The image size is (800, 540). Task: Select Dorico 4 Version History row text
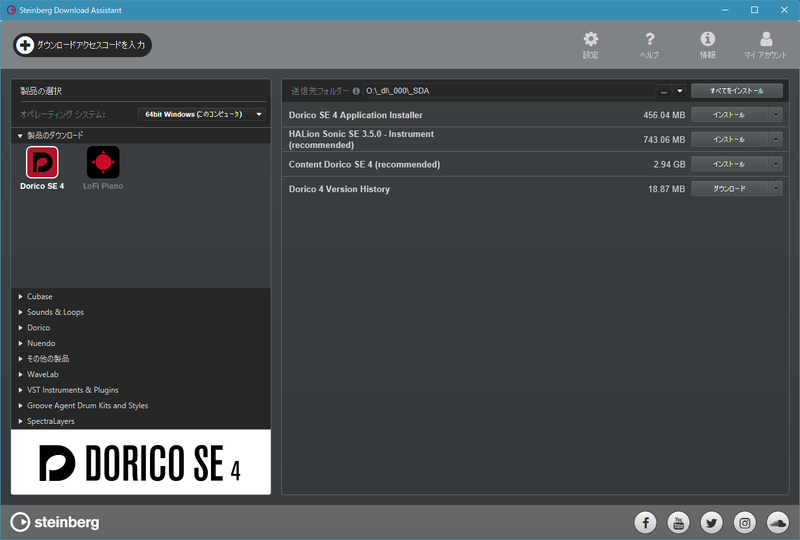point(339,189)
